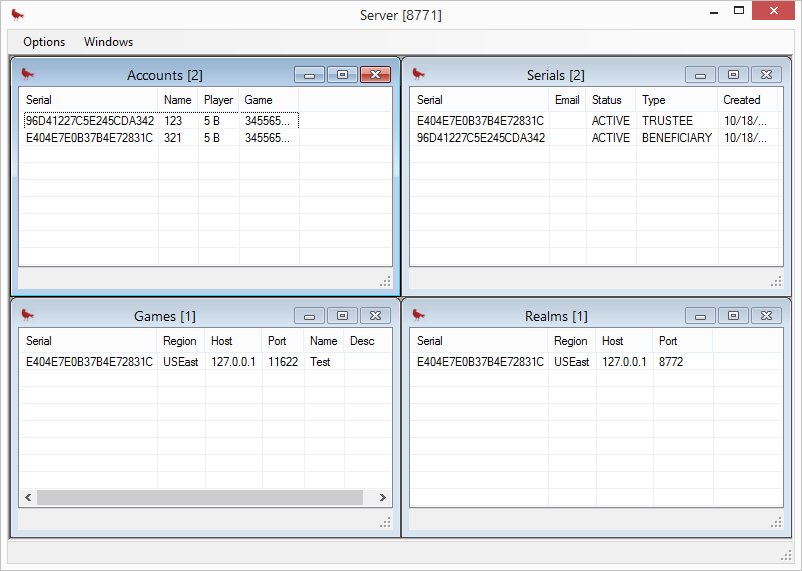This screenshot has width=802, height=571.
Task: Select game serial E404E7E0B37B4E72831C in Games
Action: [89, 362]
